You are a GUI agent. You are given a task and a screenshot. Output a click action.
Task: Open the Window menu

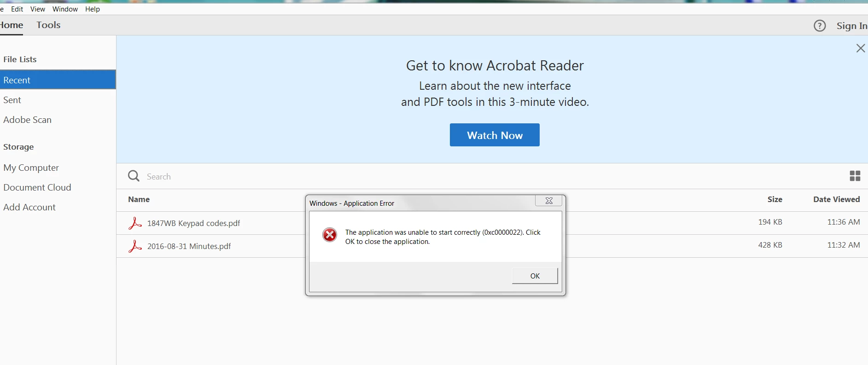[65, 9]
